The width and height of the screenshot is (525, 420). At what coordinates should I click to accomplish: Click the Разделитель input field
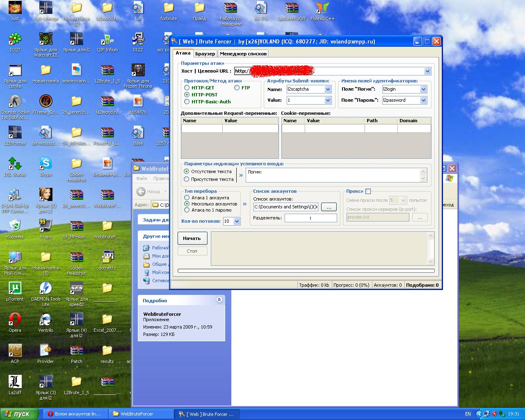tap(310, 218)
